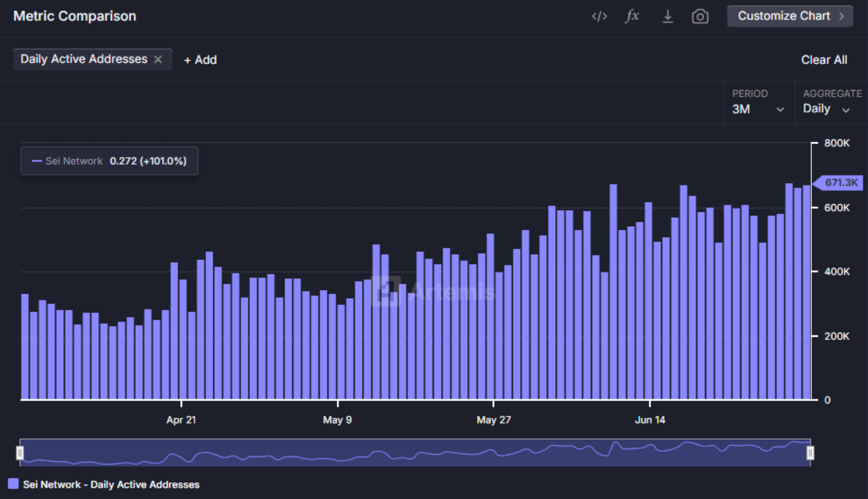Click the Sei Network - Daily Active Addresses legend
Viewport: 868px width, 499px height.
111,484
